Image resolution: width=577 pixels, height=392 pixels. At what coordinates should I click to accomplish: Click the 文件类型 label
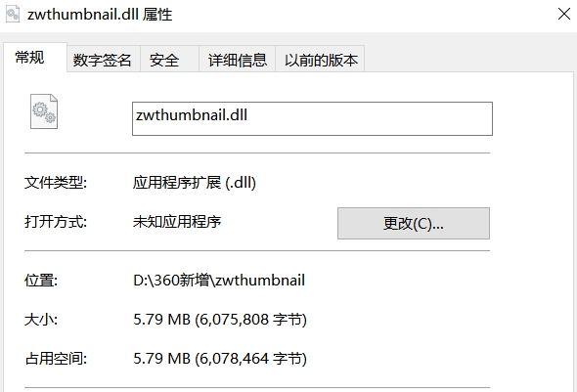click(x=56, y=183)
